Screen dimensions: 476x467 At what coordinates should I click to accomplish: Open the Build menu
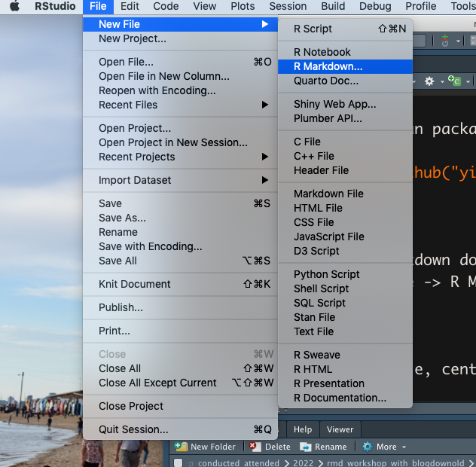click(333, 6)
